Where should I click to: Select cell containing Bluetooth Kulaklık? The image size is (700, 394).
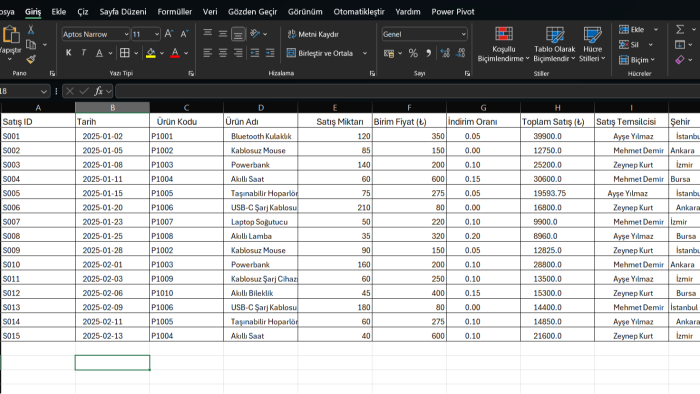pyautogui.click(x=261, y=136)
